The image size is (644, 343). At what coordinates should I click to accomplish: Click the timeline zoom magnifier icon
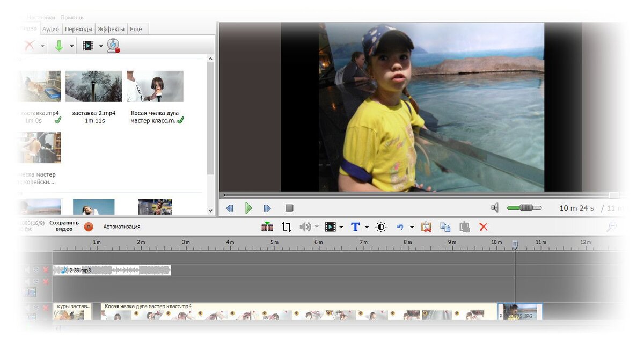611,227
